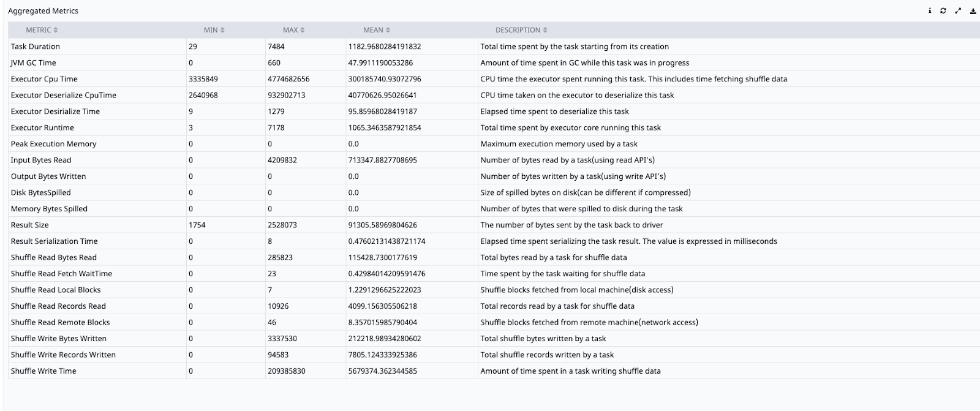980x411 pixels.
Task: Click description 'Shuffle blocks fetched from local machine(disk access)'
Action: click(577, 290)
